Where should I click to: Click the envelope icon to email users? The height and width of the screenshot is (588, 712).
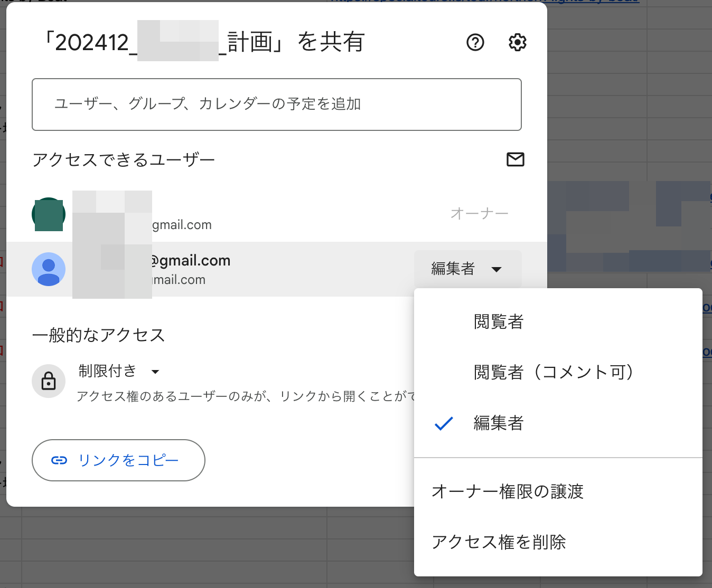(x=515, y=159)
